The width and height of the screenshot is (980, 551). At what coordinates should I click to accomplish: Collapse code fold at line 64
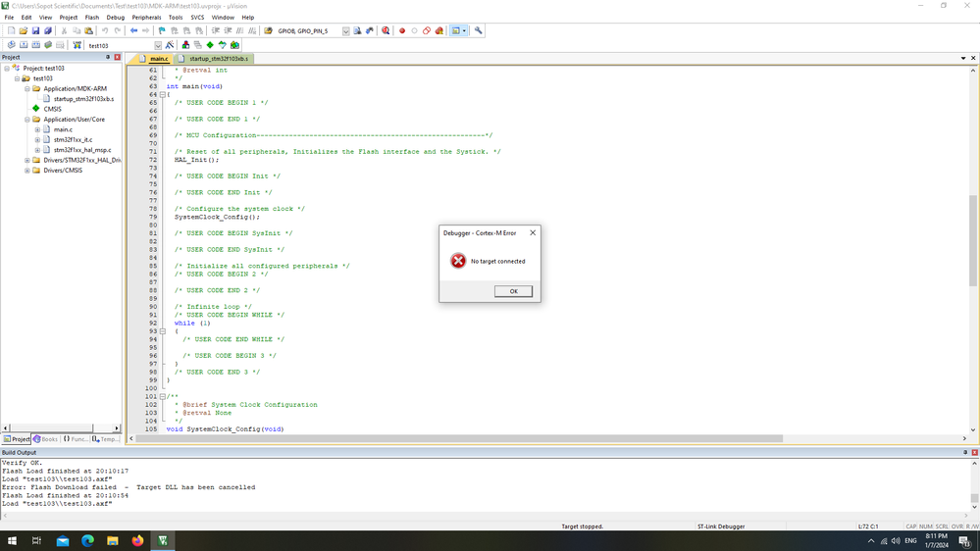[163, 95]
